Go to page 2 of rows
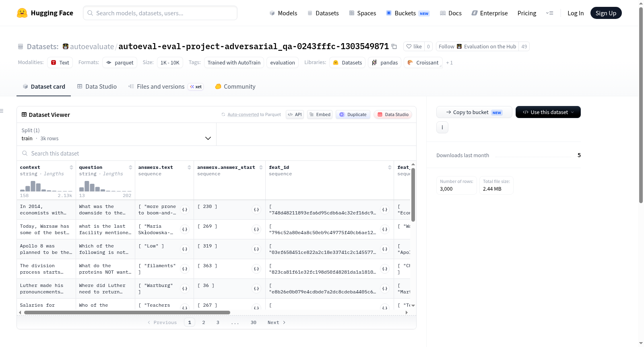Image resolution: width=644 pixels, height=347 pixels. point(204,322)
